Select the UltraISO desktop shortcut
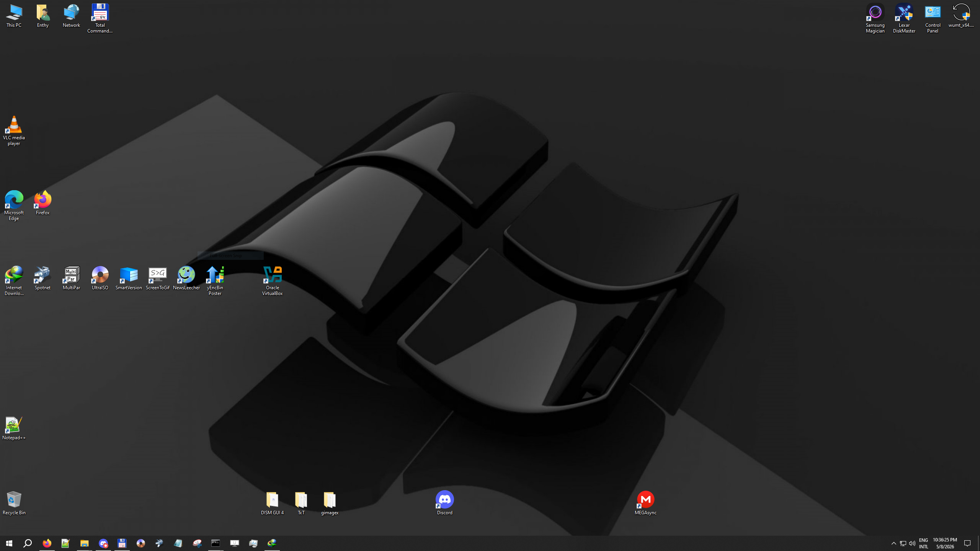980x551 pixels. click(x=100, y=278)
